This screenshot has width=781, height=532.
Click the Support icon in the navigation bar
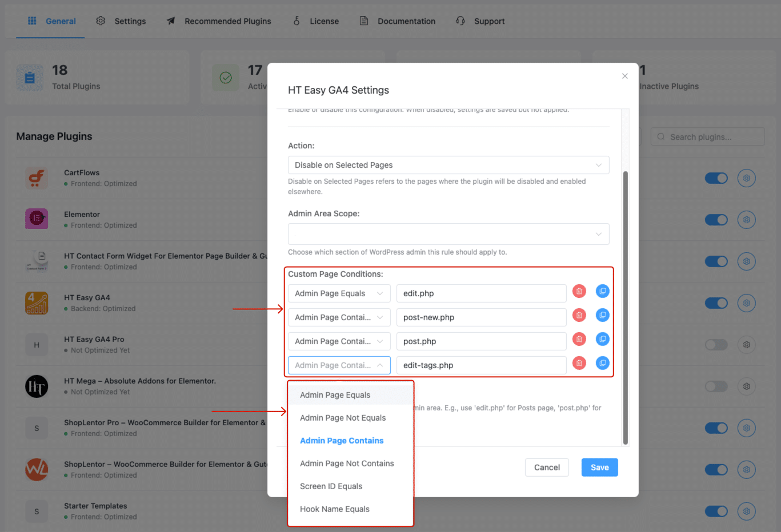[x=460, y=21]
